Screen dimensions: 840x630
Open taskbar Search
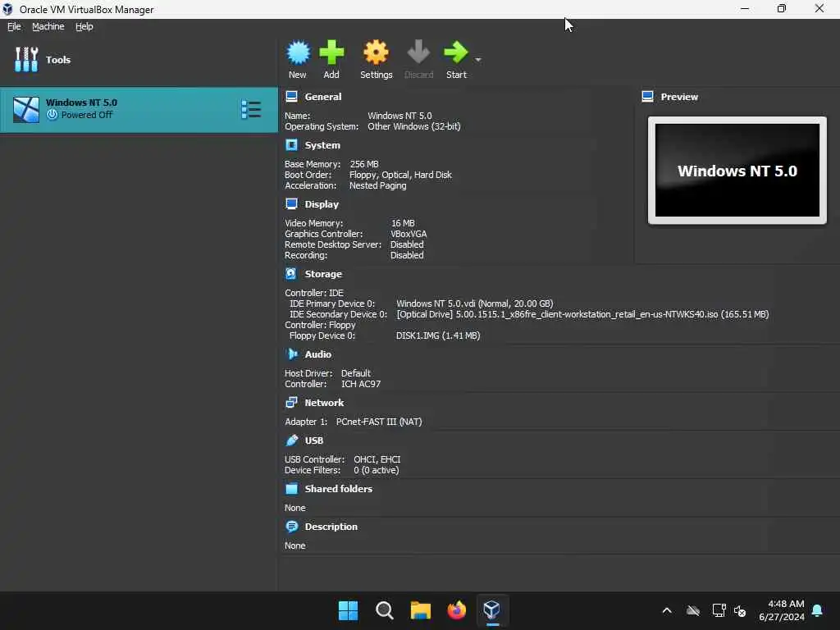[x=384, y=610]
